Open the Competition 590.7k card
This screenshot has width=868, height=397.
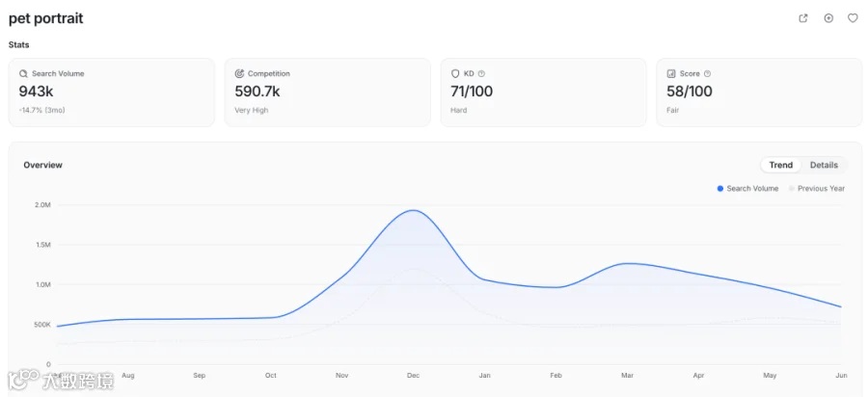tap(328, 93)
